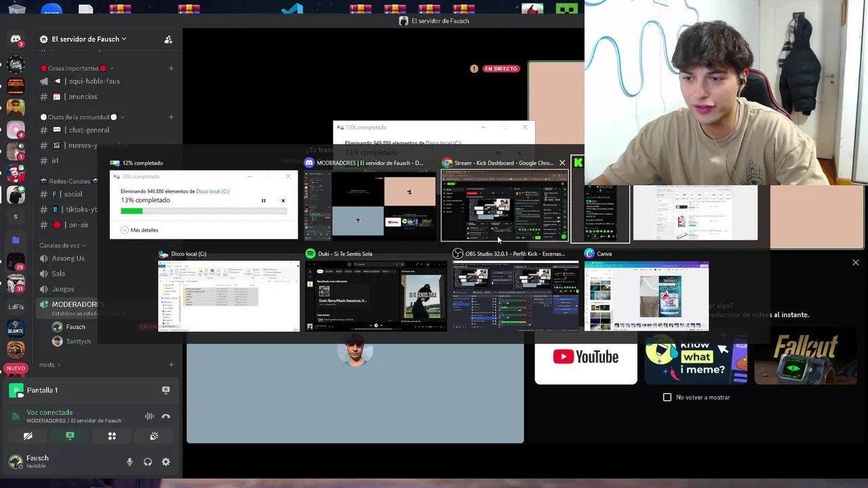Click the NUEVO unread messages pill
This screenshot has width=868, height=488.
point(16,368)
